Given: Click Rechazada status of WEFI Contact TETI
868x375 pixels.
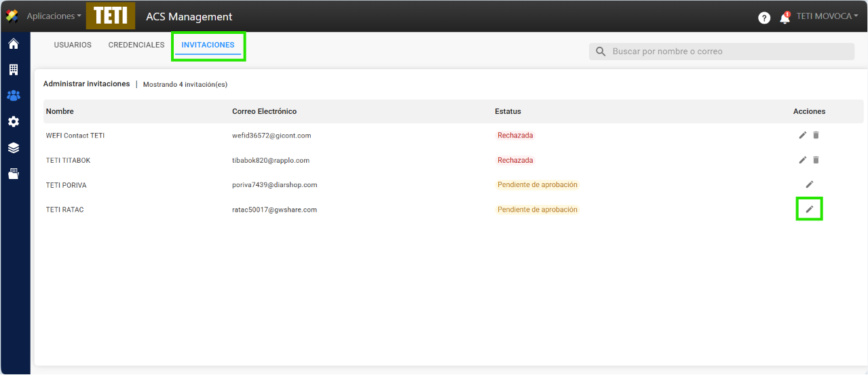Looking at the screenshot, I should pos(515,136).
